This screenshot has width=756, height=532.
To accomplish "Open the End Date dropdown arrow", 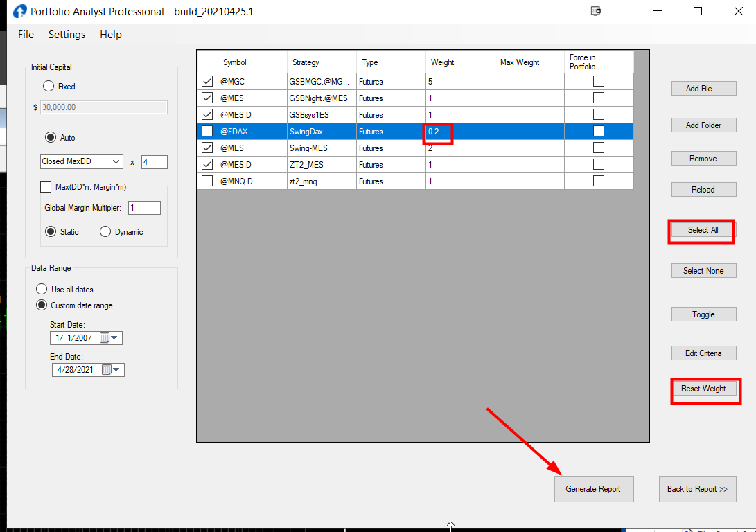I will [118, 370].
